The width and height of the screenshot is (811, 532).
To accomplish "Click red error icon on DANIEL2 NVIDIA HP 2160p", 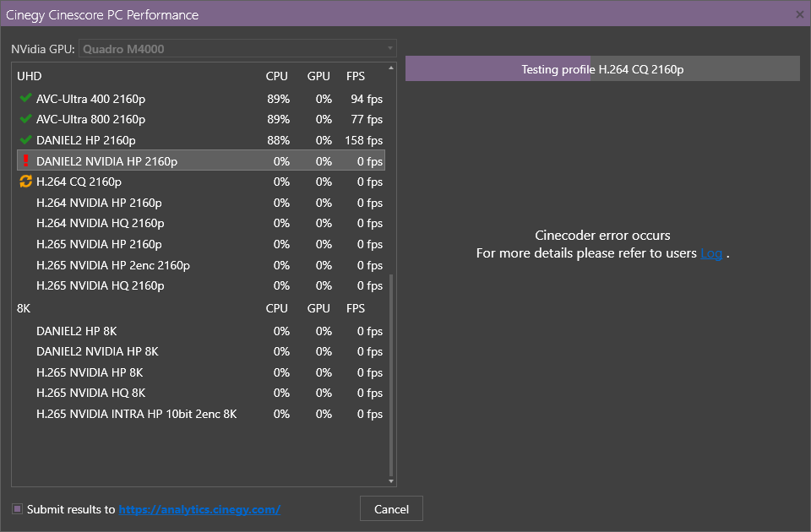I will 25,160.
